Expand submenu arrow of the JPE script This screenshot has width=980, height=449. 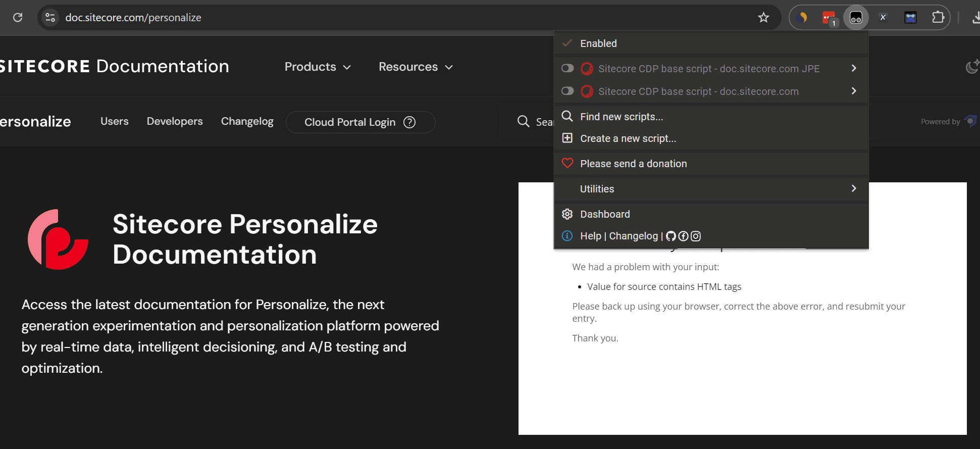[x=854, y=68]
